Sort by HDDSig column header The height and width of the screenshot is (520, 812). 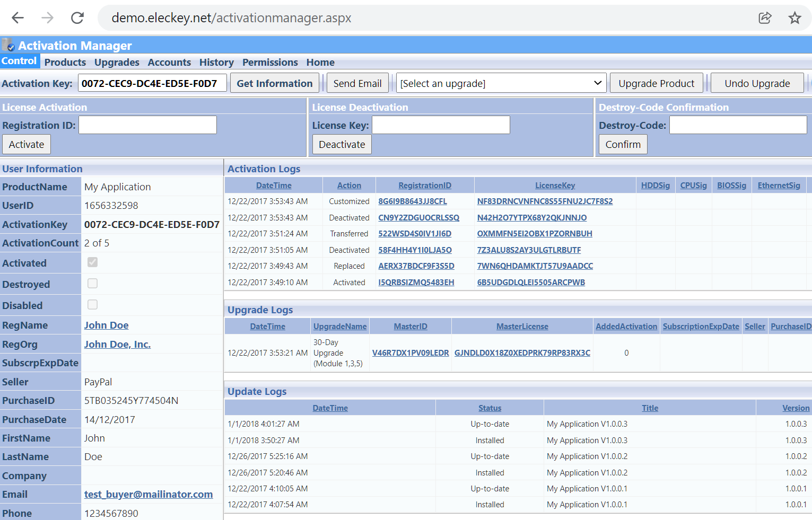click(655, 186)
